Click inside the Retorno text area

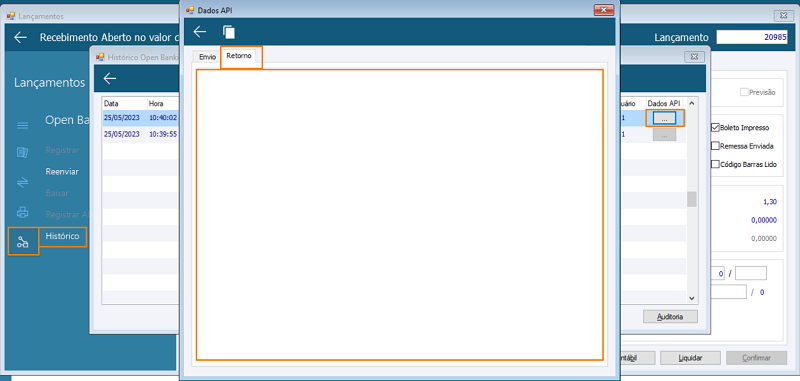[x=399, y=215]
